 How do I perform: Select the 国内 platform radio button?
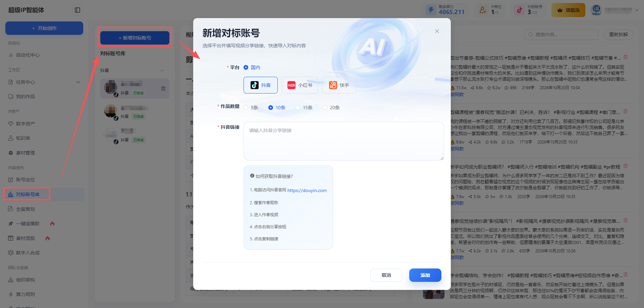pos(246,67)
